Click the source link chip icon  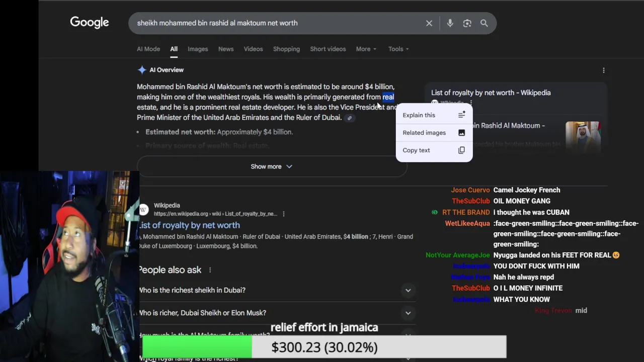point(350,118)
